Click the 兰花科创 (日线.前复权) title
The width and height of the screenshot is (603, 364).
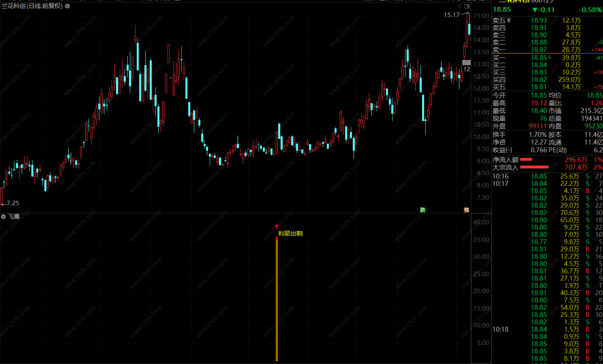(x=32, y=6)
